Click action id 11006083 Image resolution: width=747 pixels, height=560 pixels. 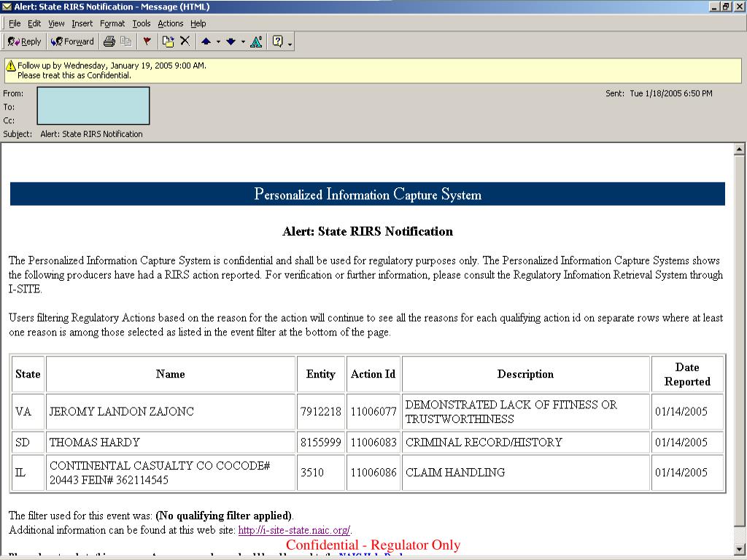(x=373, y=443)
